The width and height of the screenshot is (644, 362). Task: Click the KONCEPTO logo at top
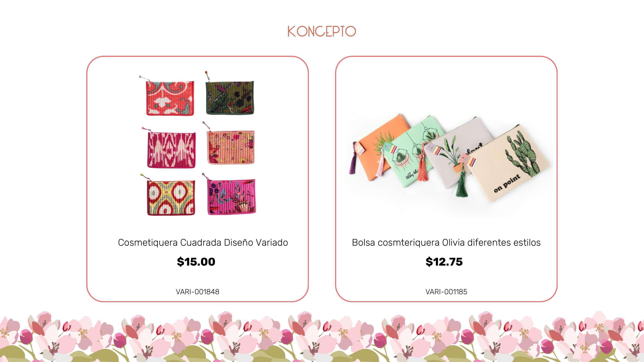pos(322,32)
